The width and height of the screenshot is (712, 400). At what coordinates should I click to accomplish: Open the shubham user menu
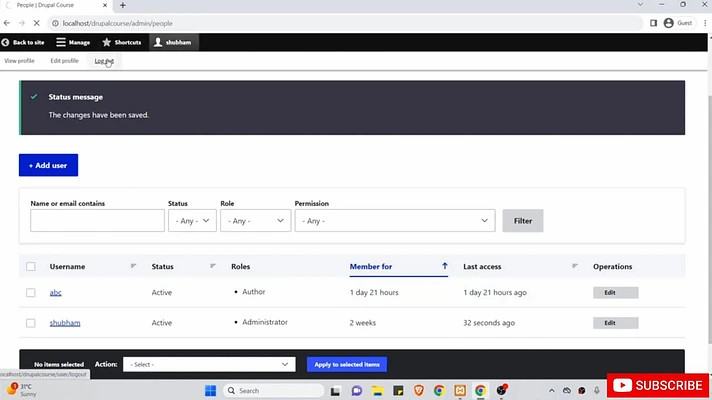tap(173, 42)
